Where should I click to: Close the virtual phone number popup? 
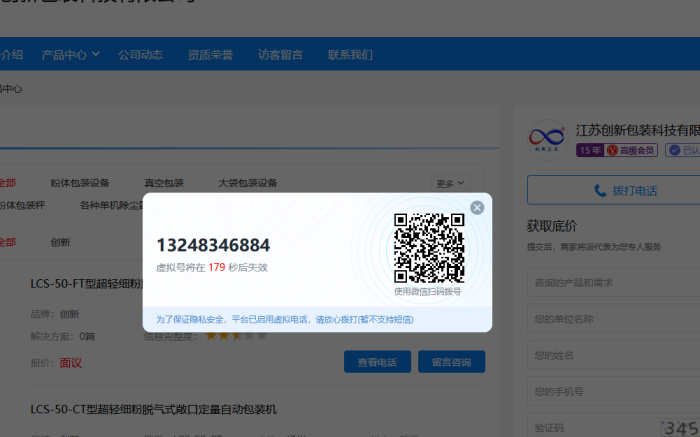(477, 208)
